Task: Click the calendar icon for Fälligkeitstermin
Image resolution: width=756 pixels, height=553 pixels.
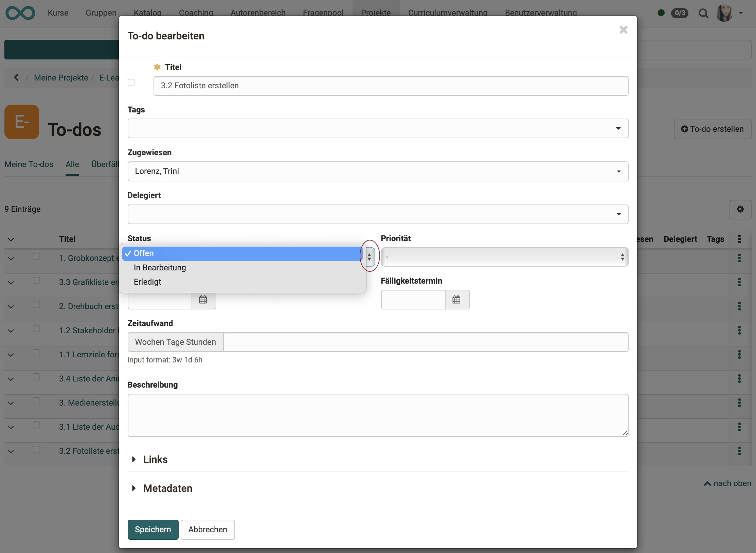Action: pyautogui.click(x=456, y=300)
